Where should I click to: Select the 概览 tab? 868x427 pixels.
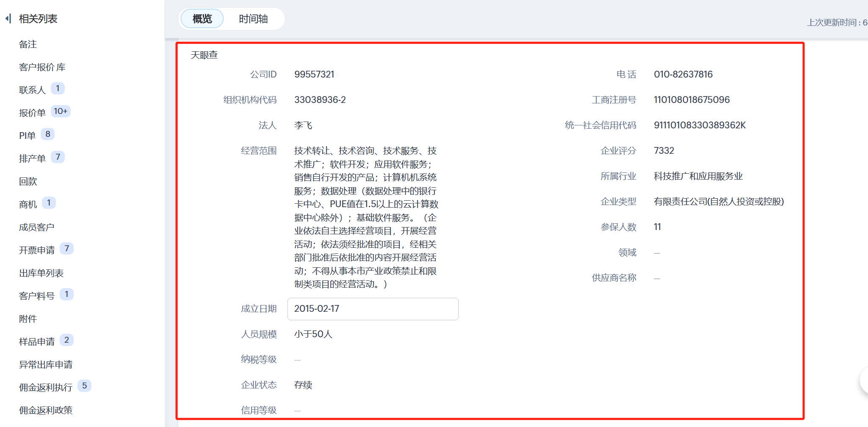coord(202,19)
